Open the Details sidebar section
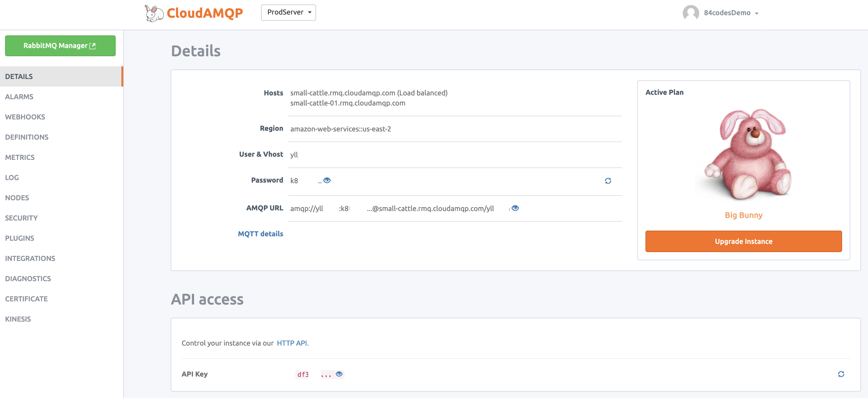Viewport: 868px width, 398px height. [x=61, y=76]
